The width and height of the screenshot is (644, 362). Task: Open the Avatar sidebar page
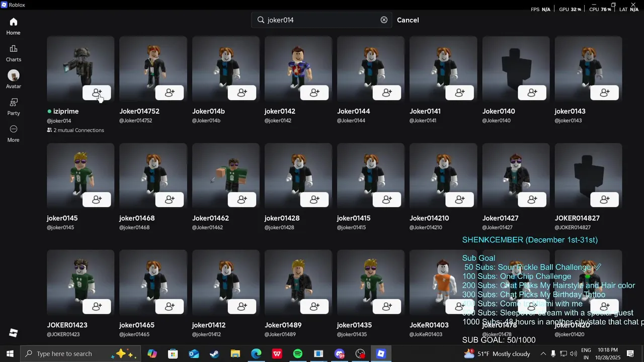pos(14,80)
